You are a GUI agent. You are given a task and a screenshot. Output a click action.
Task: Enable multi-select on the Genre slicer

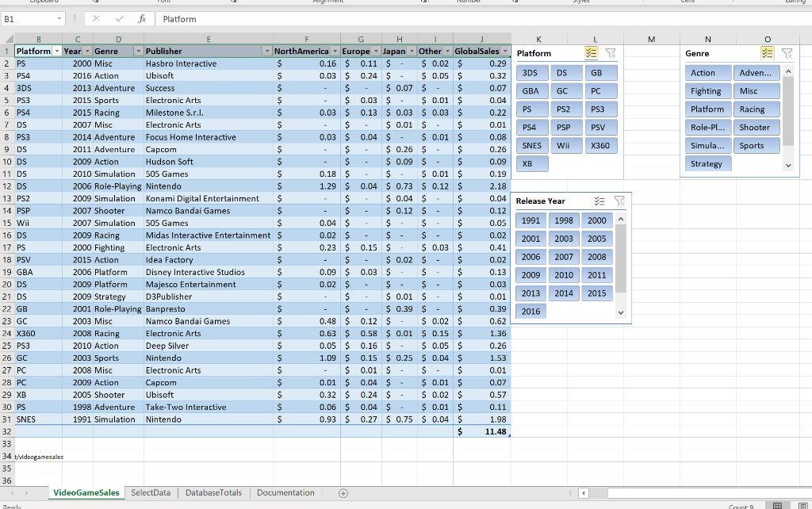pyautogui.click(x=767, y=52)
